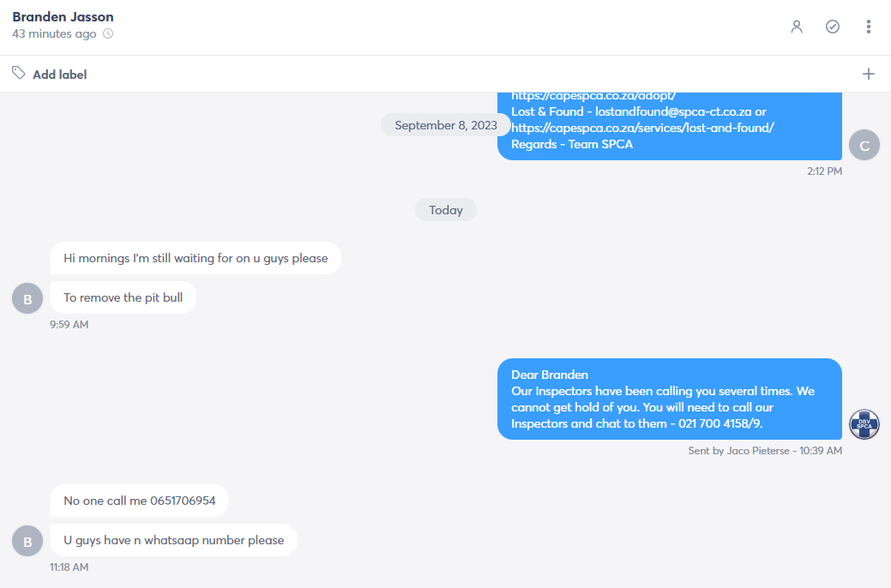
Task: Open the capespca adopt link
Action: click(593, 96)
